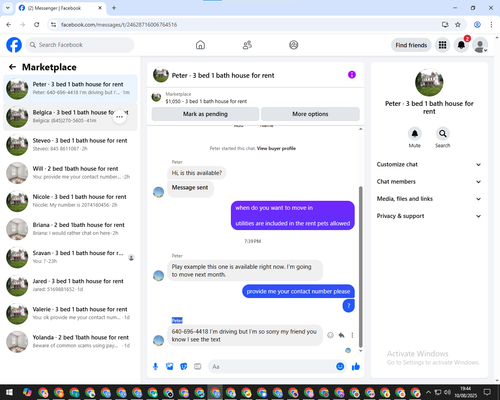Click 'provide me your contact number please' message
This screenshot has width=500, height=400.
click(x=298, y=291)
